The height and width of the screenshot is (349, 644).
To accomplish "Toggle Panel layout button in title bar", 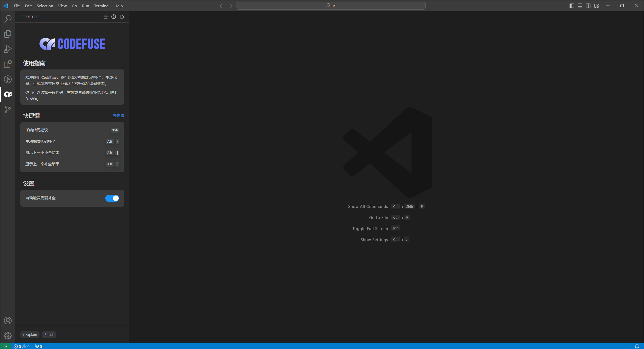I will tap(580, 6).
